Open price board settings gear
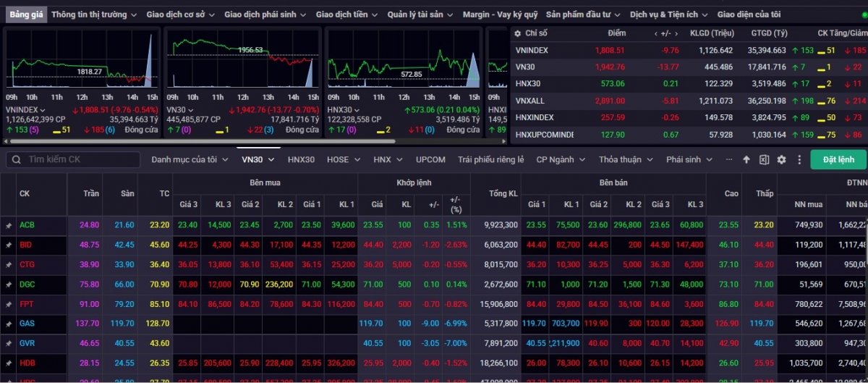 pos(781,160)
